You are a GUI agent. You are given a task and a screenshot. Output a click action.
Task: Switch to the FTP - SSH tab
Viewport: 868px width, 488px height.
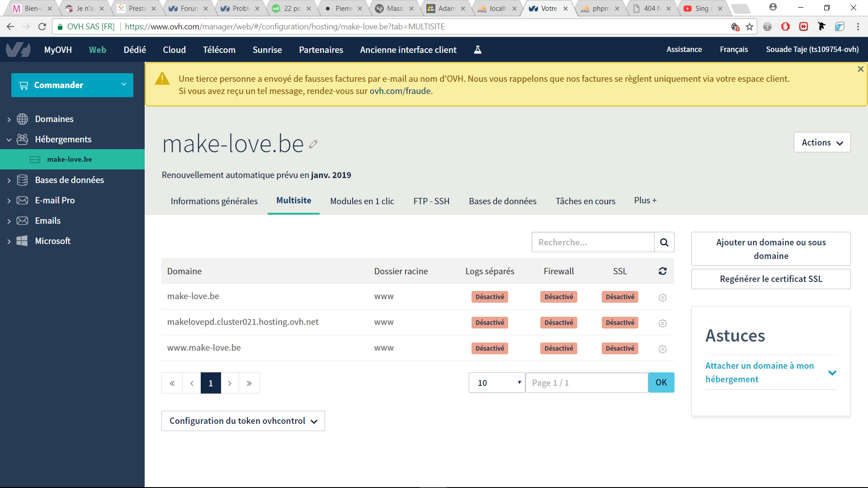(431, 201)
